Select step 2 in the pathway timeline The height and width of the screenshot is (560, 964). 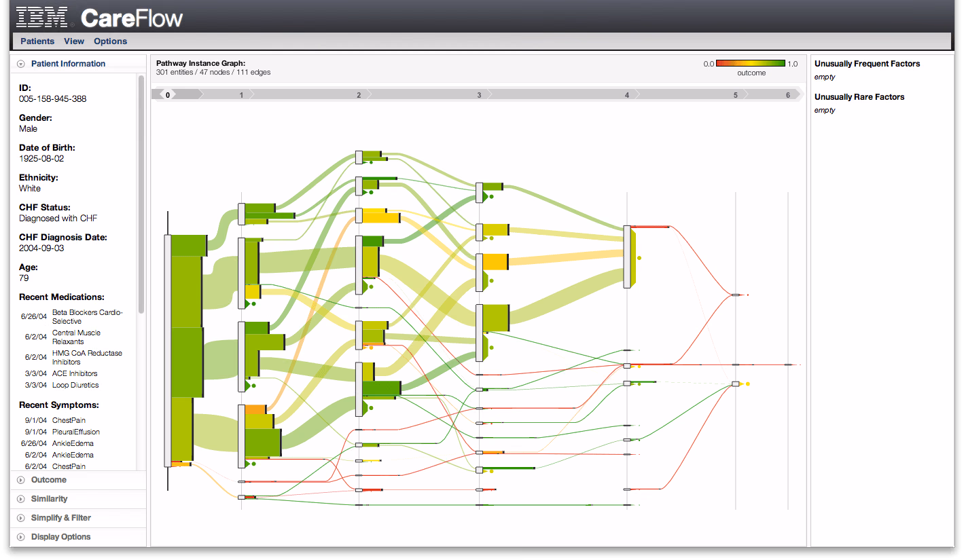(359, 95)
